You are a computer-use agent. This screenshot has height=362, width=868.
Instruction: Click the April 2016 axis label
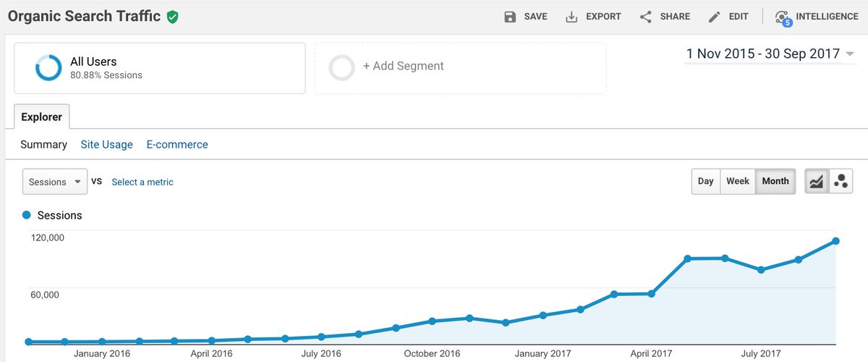212,354
